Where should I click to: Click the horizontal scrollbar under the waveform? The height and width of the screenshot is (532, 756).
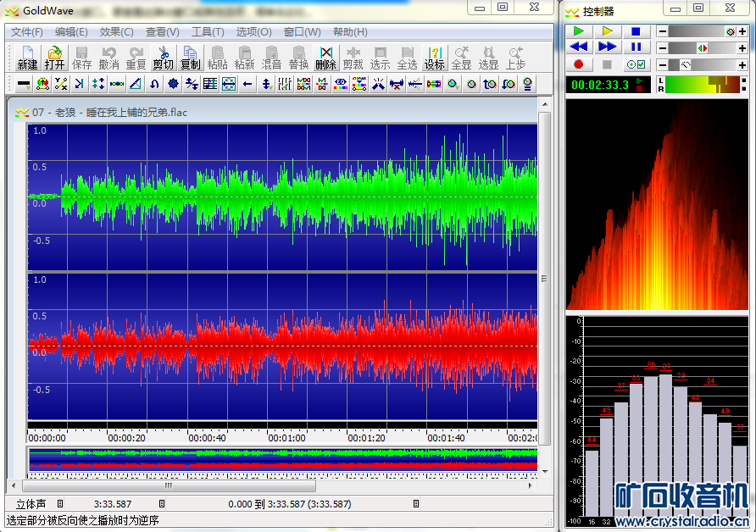click(x=170, y=486)
